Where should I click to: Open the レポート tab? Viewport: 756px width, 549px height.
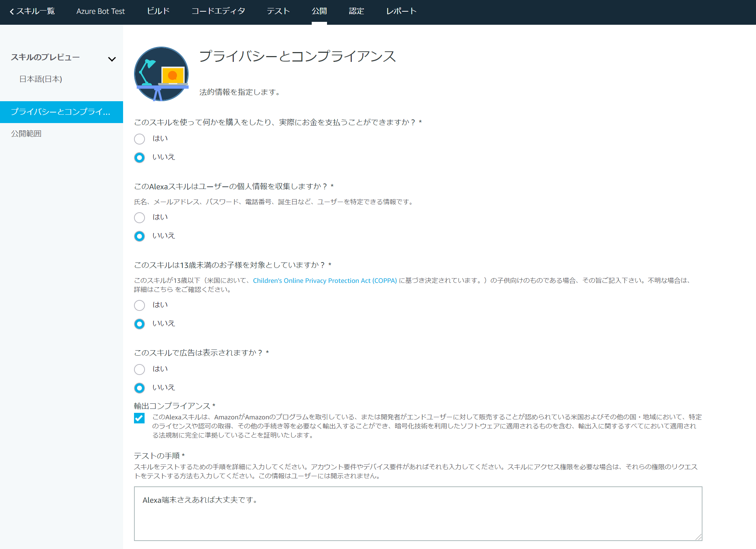pos(401,11)
